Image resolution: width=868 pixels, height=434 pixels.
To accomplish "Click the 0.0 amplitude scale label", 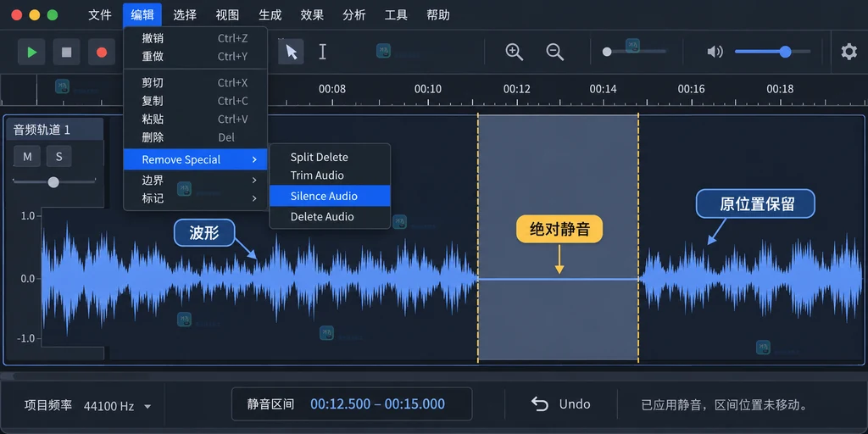I will (x=28, y=278).
